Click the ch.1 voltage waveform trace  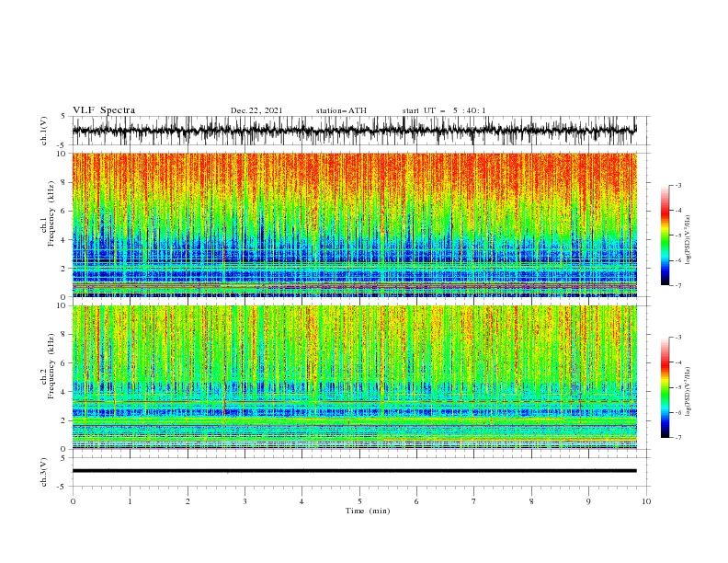[x=354, y=131]
